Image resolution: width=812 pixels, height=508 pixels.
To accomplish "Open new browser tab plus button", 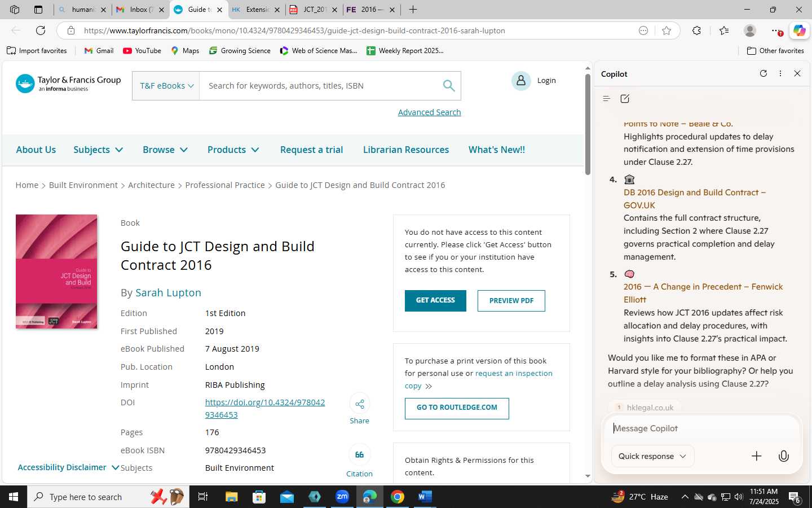I will pyautogui.click(x=413, y=10).
